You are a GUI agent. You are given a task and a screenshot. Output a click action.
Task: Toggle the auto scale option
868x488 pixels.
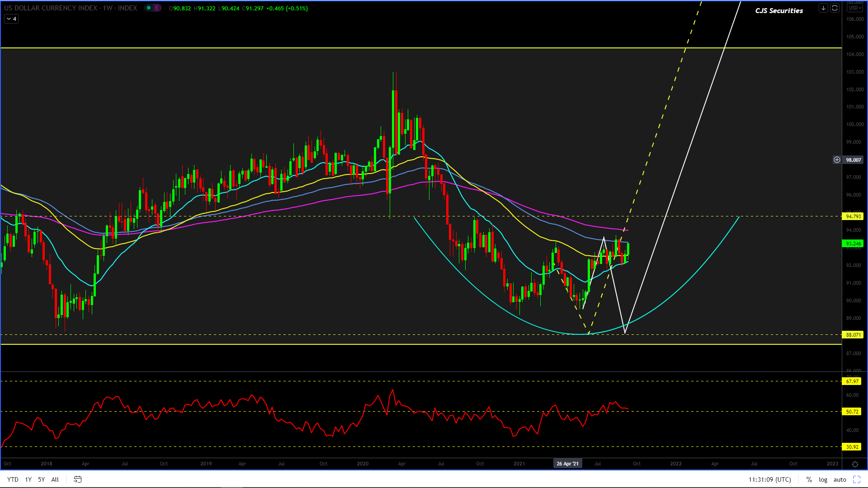tap(840, 479)
